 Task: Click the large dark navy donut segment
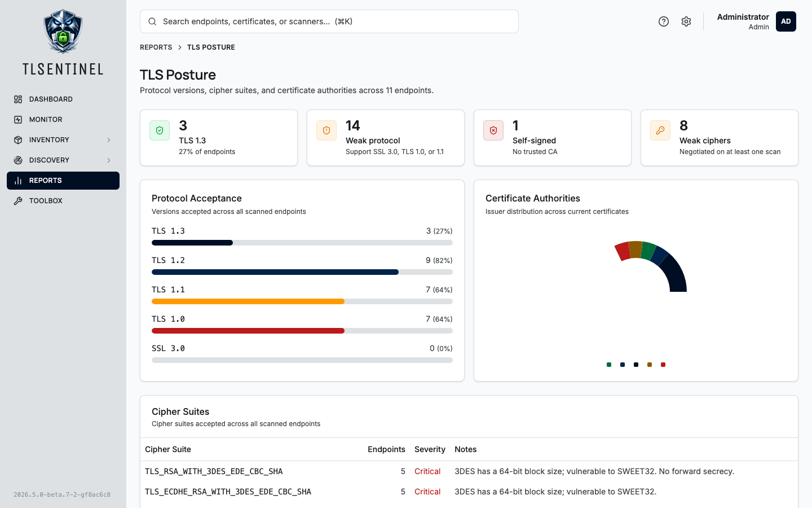(675, 274)
